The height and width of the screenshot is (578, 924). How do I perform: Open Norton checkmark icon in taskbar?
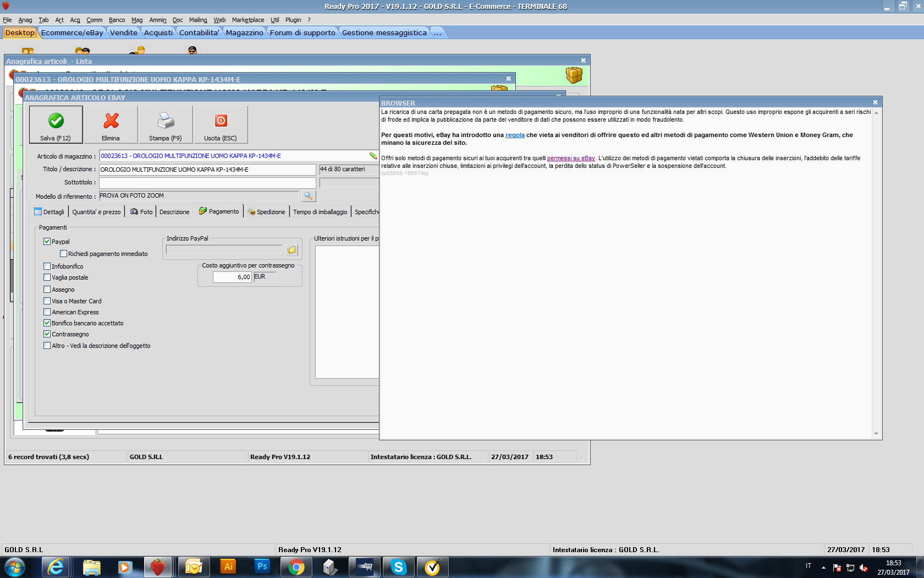[433, 567]
